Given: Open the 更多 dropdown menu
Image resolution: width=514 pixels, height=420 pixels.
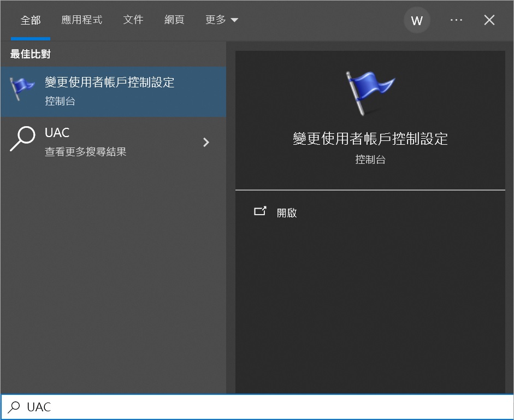Looking at the screenshot, I should pos(221,20).
